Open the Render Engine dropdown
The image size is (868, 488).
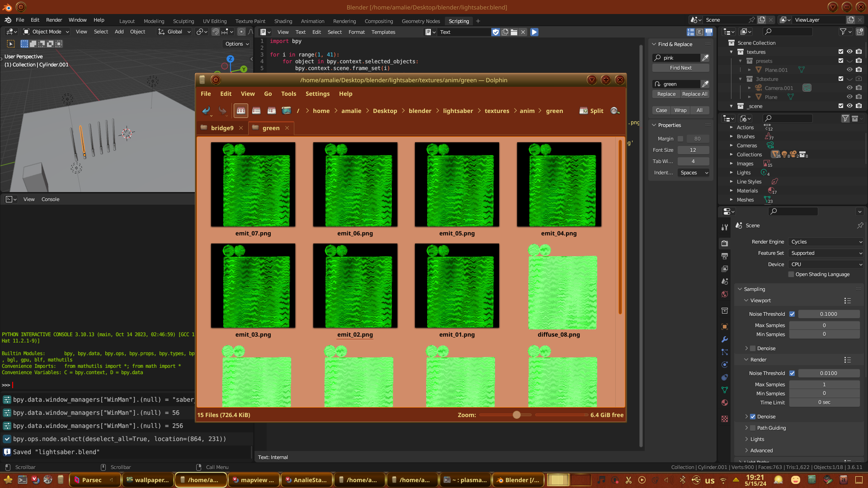pyautogui.click(x=826, y=242)
